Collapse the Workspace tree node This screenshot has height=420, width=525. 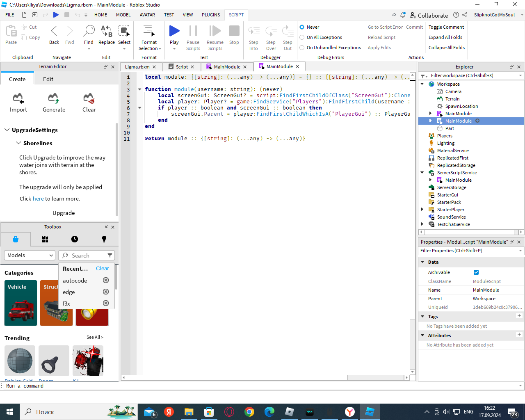pos(422,84)
